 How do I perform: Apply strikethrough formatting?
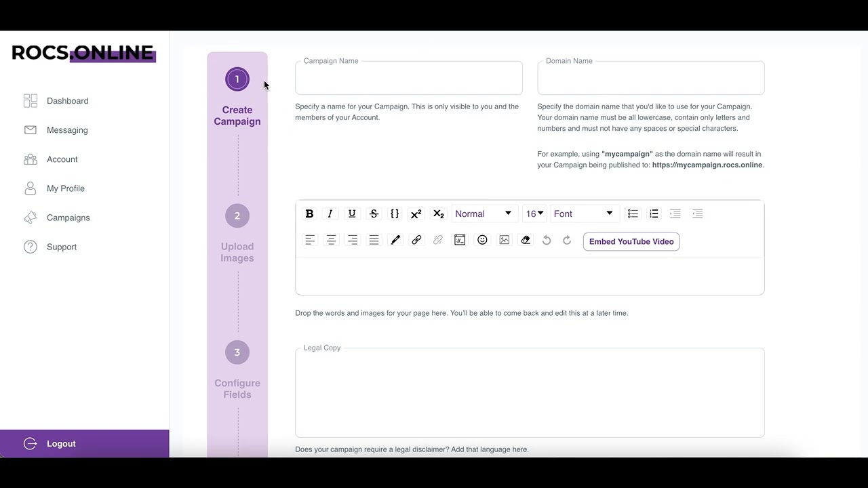click(374, 213)
